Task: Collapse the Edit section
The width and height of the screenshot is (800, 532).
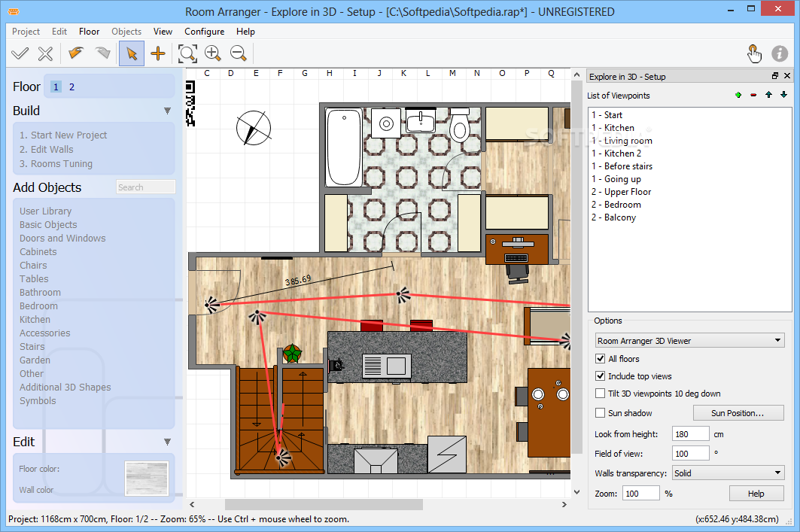Action: click(x=167, y=442)
